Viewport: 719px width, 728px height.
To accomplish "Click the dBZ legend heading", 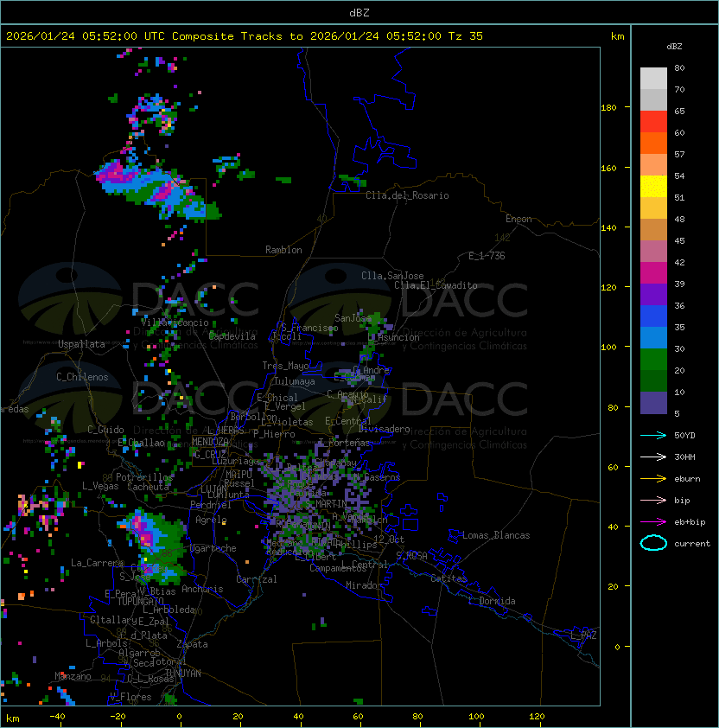I will 674,47.
